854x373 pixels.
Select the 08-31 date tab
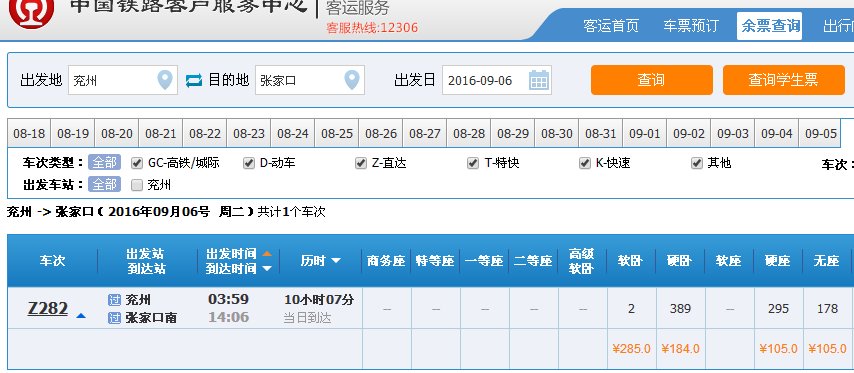click(x=601, y=133)
